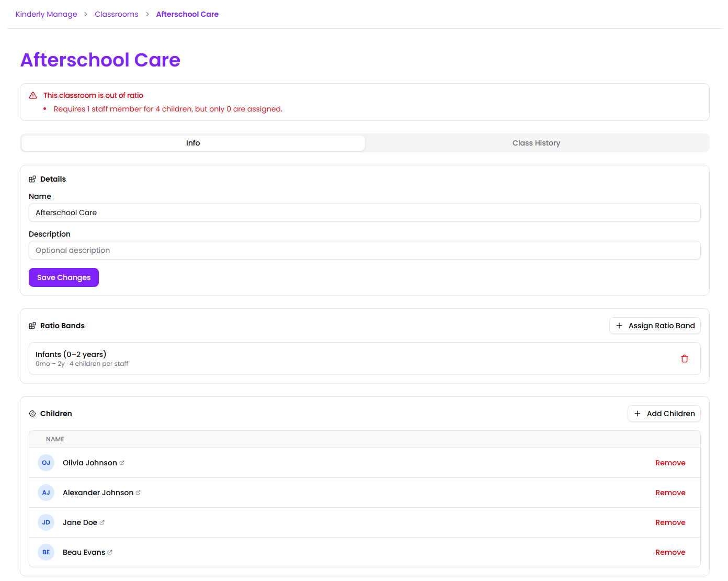Remove Beau Evans from classroom
Image resolution: width=728 pixels, height=581 pixels.
[670, 552]
